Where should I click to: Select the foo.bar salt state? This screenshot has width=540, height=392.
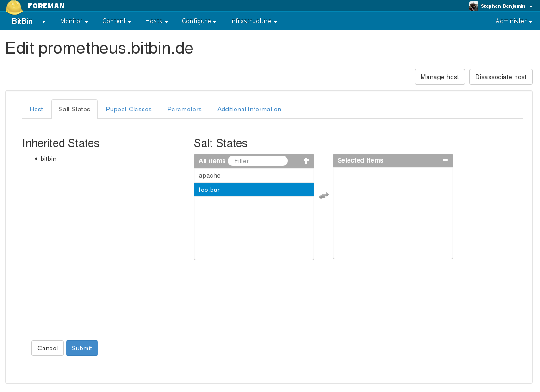tap(254, 190)
